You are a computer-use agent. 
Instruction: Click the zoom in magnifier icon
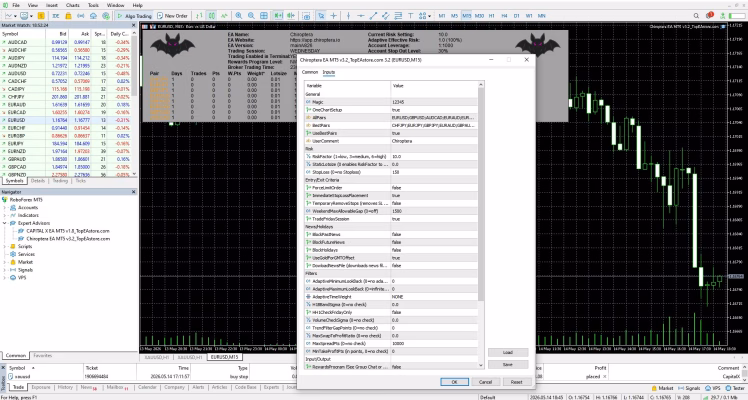pos(239,16)
